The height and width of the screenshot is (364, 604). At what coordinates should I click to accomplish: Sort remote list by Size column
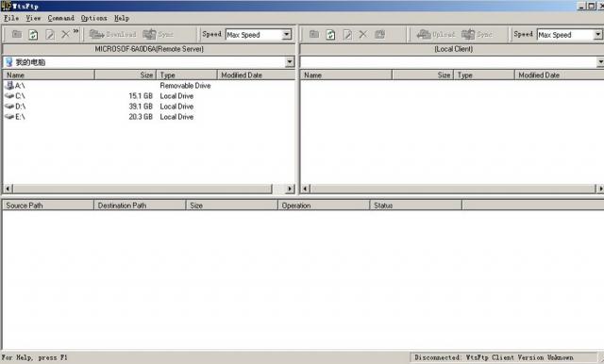tap(126, 75)
